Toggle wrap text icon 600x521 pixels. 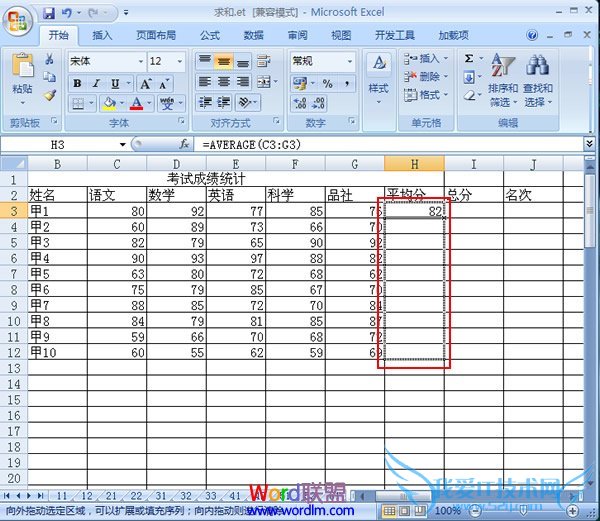[264, 61]
